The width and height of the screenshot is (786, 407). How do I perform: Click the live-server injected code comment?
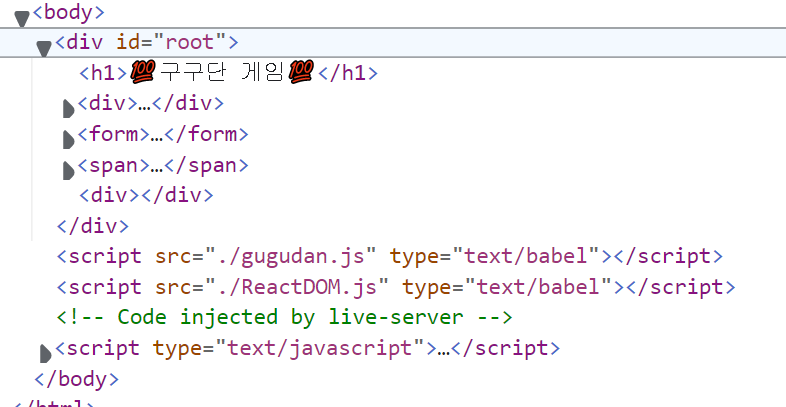pos(284,317)
